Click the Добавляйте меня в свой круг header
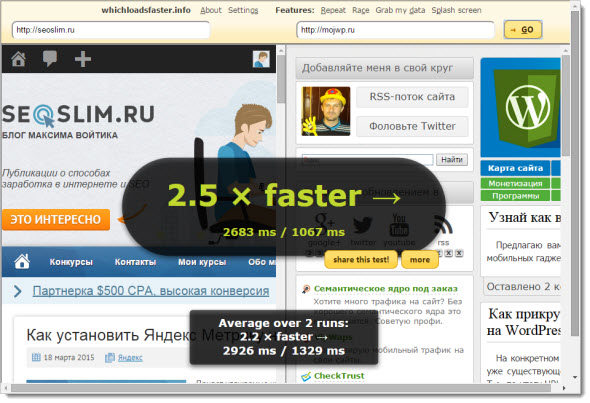 [384, 68]
